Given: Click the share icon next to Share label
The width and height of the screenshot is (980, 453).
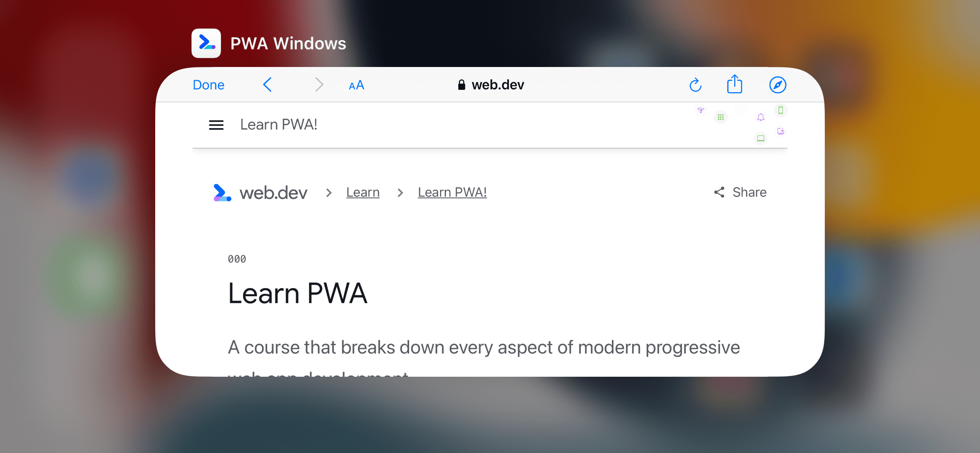Looking at the screenshot, I should point(717,192).
